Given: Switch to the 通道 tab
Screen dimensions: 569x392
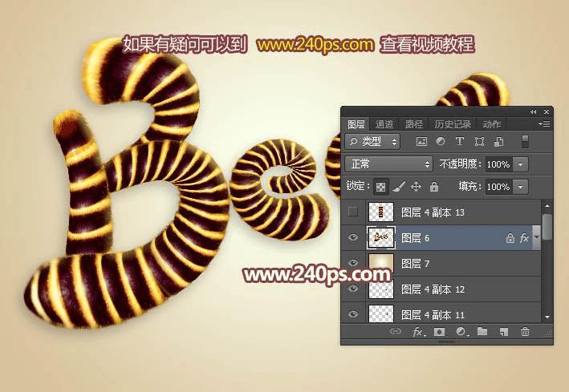Looking at the screenshot, I should coord(384,124).
